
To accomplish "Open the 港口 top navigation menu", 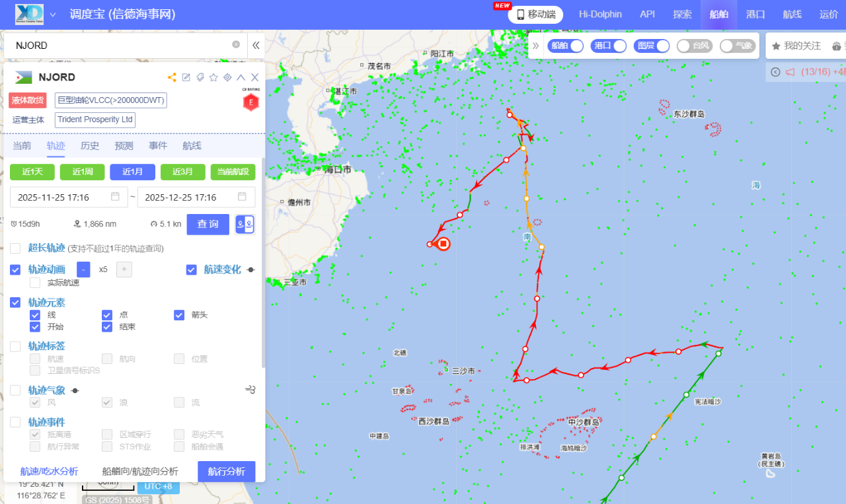I will click(755, 15).
